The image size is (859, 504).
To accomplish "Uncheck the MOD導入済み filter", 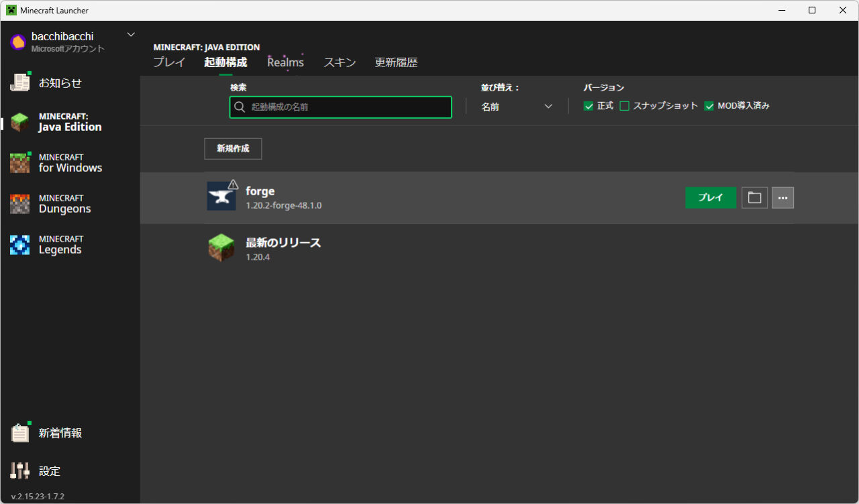I will (x=709, y=105).
